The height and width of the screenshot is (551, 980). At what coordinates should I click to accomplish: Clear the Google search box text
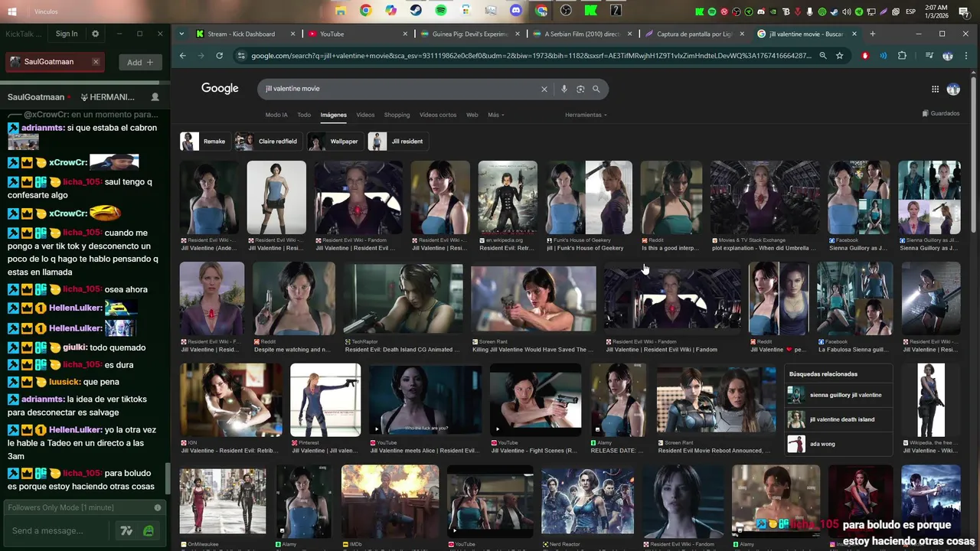tap(544, 89)
